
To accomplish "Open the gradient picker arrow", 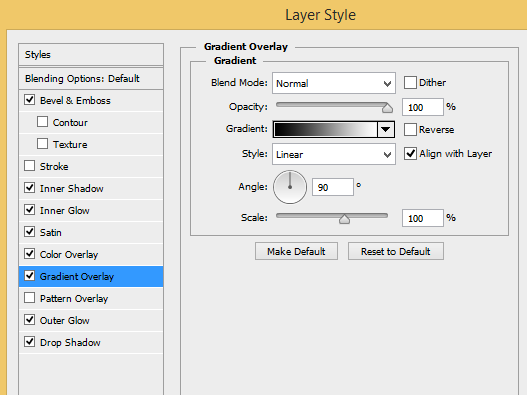I will tap(386, 129).
